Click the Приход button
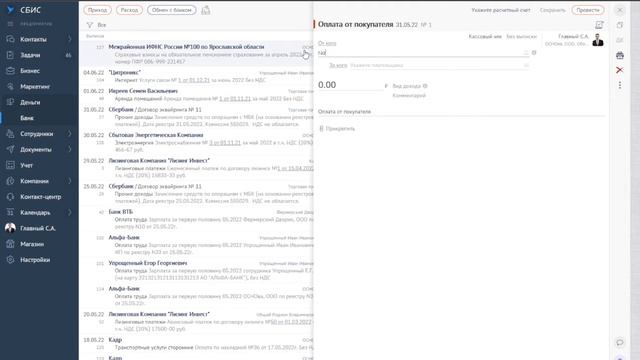 click(x=98, y=10)
